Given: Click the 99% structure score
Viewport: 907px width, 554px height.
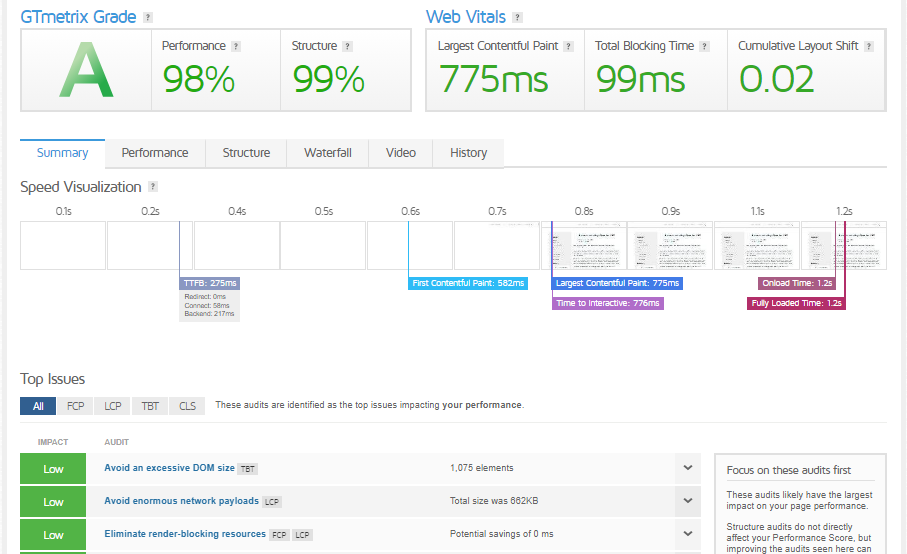Looking at the screenshot, I should click(x=329, y=79).
